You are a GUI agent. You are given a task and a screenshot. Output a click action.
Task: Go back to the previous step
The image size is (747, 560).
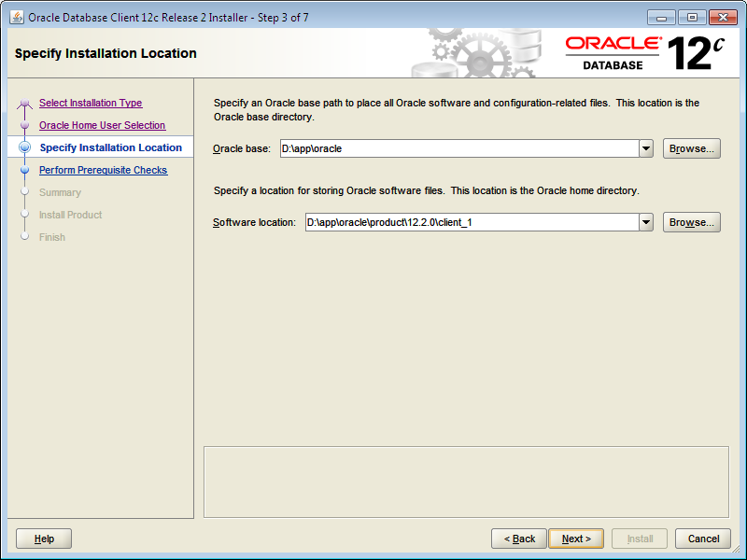[x=519, y=539]
